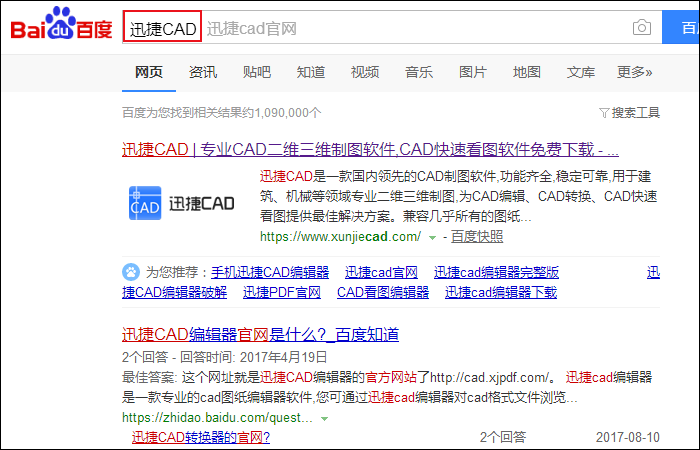Expand the arrow beside xunjiecad.com URL
The height and width of the screenshot is (450, 700).
click(432, 238)
